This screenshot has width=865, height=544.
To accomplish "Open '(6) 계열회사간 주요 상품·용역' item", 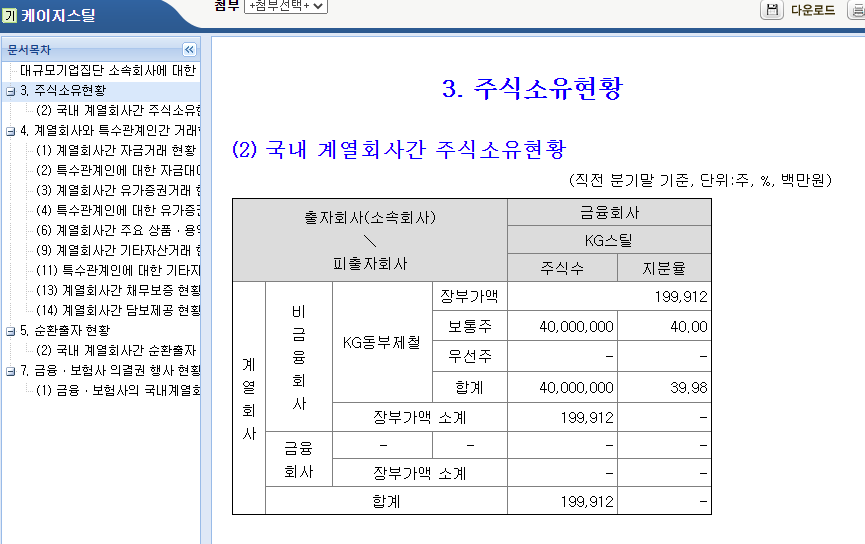I will [118, 231].
